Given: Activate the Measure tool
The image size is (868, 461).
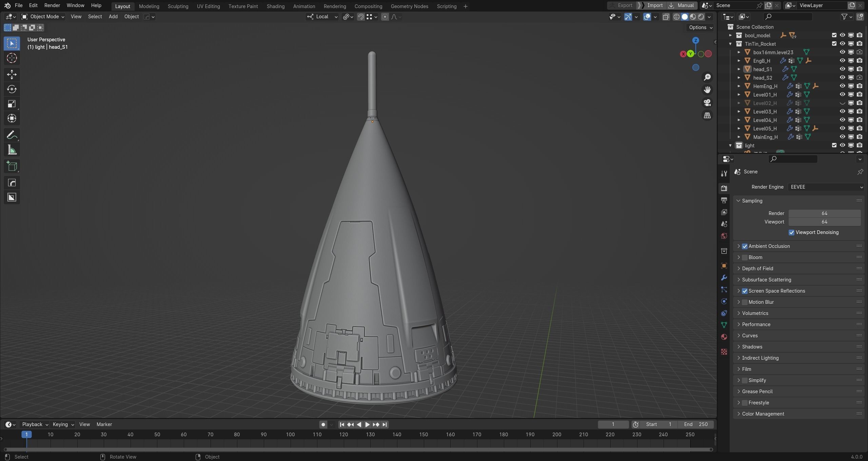Looking at the screenshot, I should pyautogui.click(x=12, y=150).
